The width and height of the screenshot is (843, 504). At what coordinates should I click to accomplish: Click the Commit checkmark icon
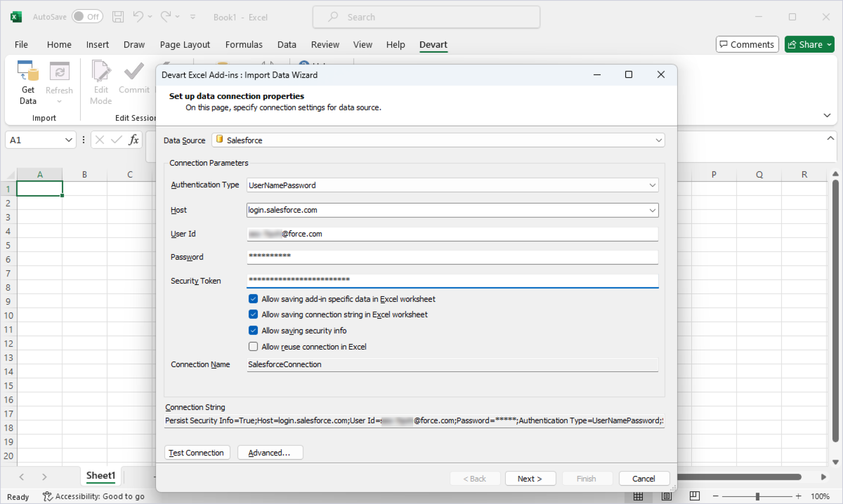[134, 71]
